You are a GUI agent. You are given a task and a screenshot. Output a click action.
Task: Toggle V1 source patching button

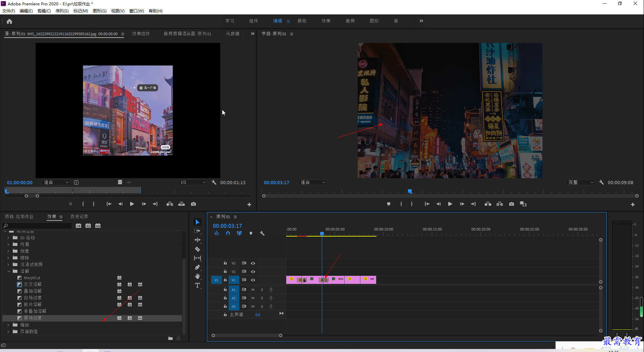pyautogui.click(x=216, y=280)
